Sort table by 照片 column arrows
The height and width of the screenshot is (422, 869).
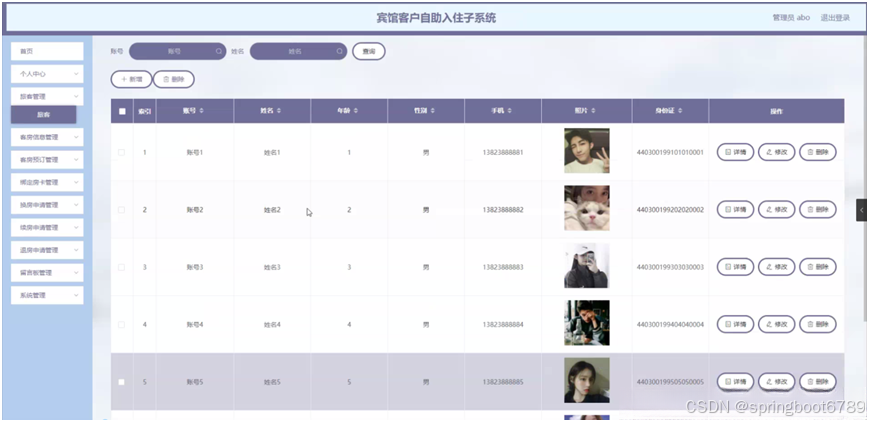594,111
